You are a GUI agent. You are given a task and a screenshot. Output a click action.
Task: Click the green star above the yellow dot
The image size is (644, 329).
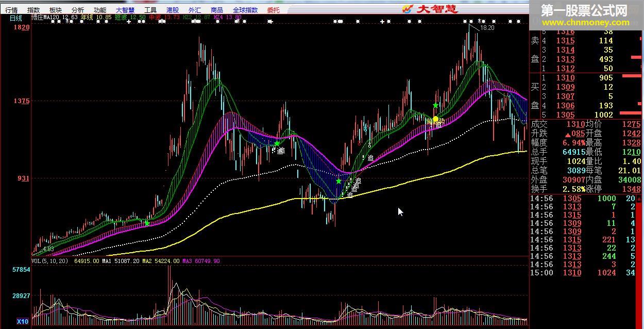point(435,105)
